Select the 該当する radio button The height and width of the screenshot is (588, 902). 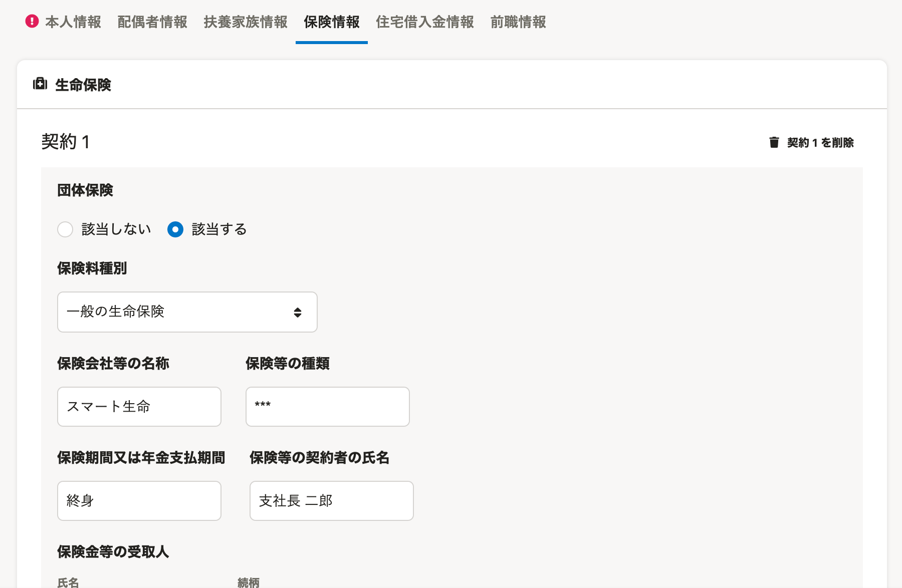[x=175, y=229]
